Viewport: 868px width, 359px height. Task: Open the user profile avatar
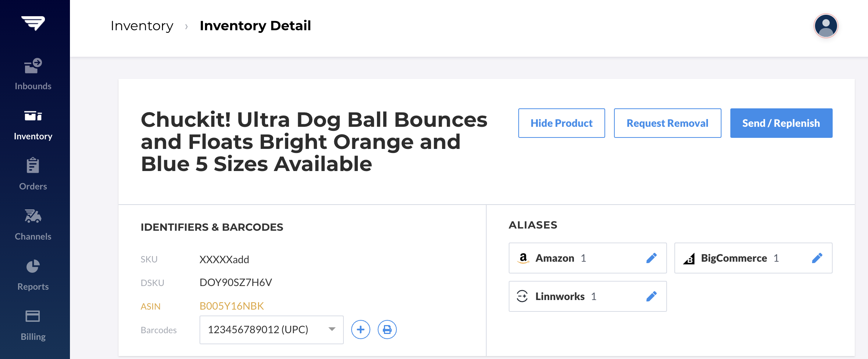tap(826, 26)
